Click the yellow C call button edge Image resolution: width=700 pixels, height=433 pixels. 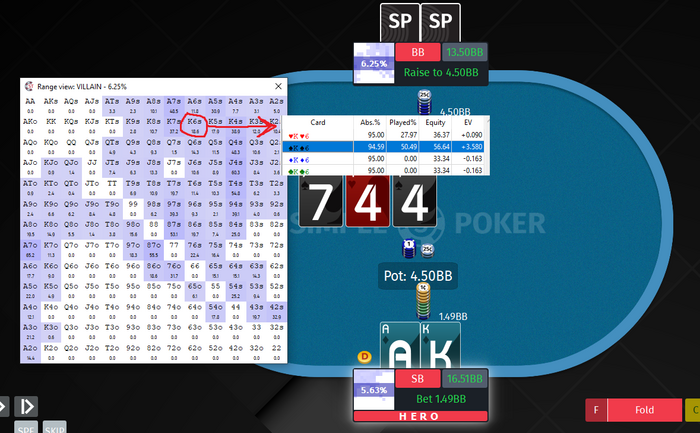pos(693,410)
